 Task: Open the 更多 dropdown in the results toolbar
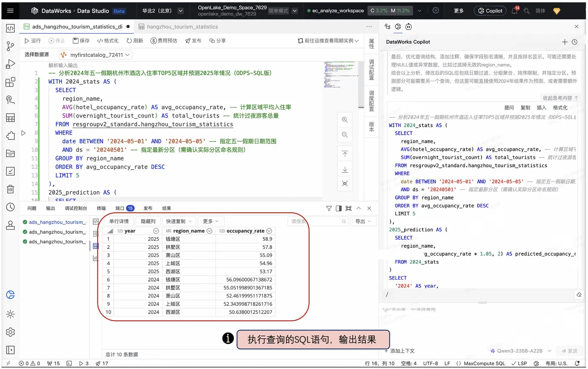click(211, 221)
